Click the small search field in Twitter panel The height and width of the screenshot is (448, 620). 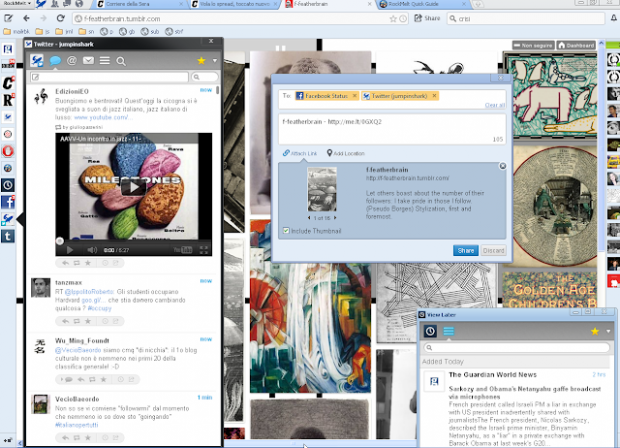click(x=204, y=77)
